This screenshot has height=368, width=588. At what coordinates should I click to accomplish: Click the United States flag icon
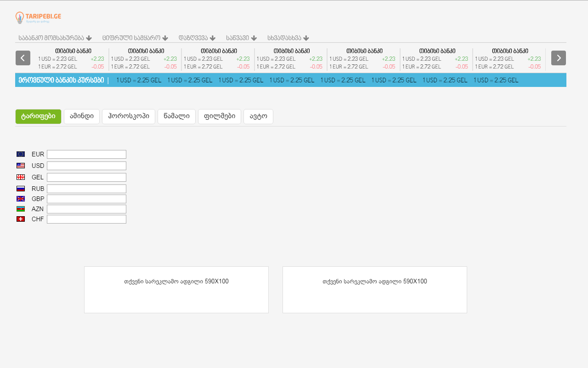click(21, 166)
